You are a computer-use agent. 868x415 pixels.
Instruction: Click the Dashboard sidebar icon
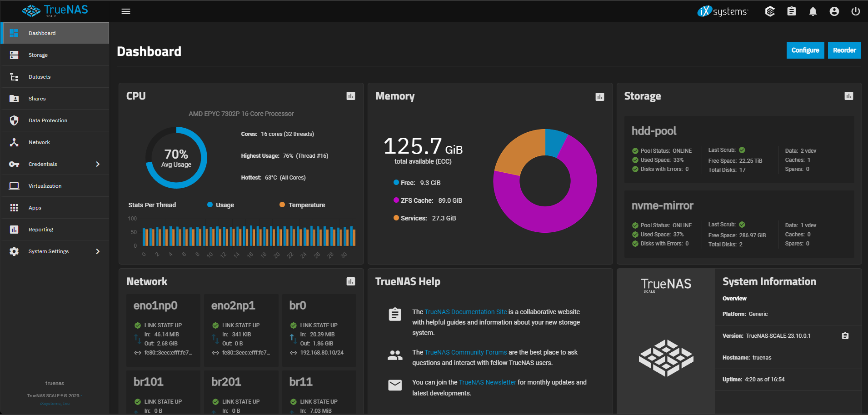tap(14, 33)
